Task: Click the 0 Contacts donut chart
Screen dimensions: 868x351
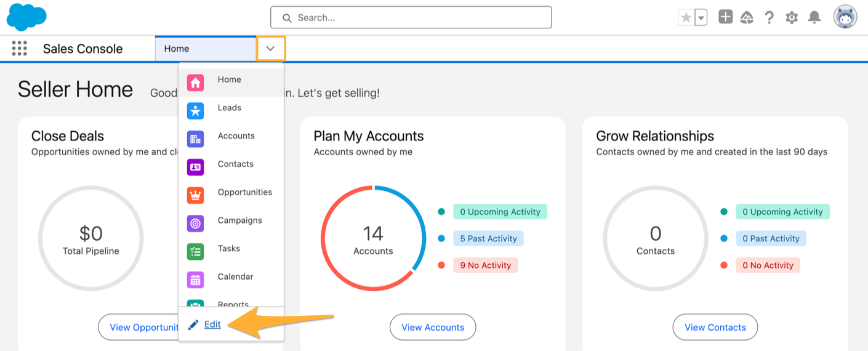Action: tap(656, 238)
